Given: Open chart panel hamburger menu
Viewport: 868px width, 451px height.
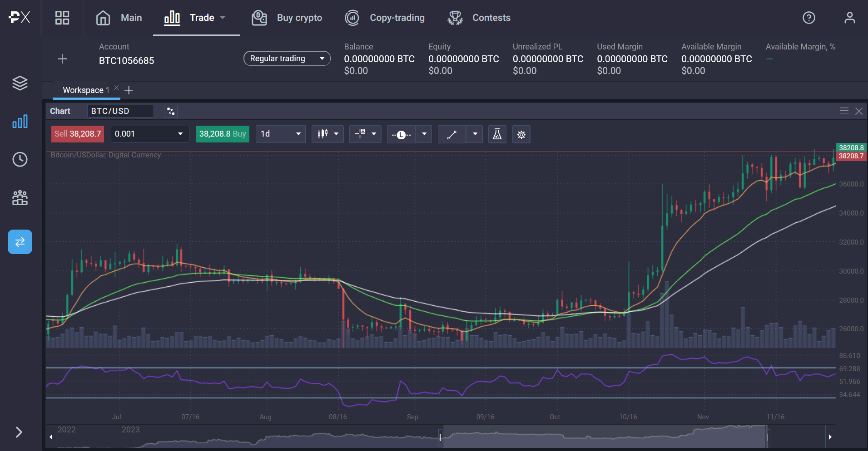Looking at the screenshot, I should point(844,111).
